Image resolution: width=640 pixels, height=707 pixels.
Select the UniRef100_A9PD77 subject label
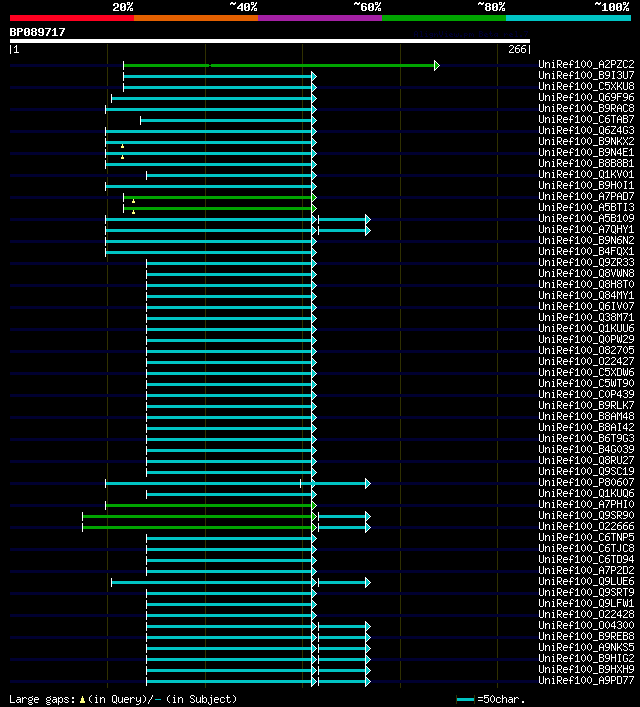pos(586,680)
